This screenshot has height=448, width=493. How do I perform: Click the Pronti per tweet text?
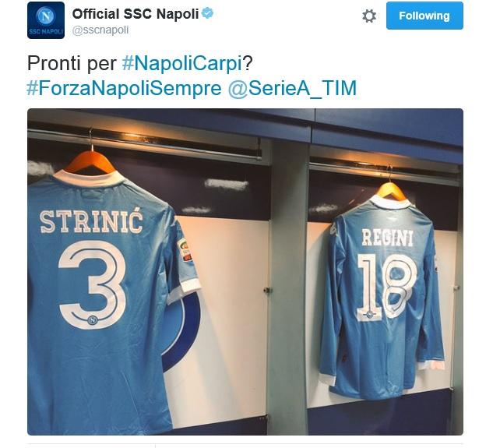tap(72, 63)
